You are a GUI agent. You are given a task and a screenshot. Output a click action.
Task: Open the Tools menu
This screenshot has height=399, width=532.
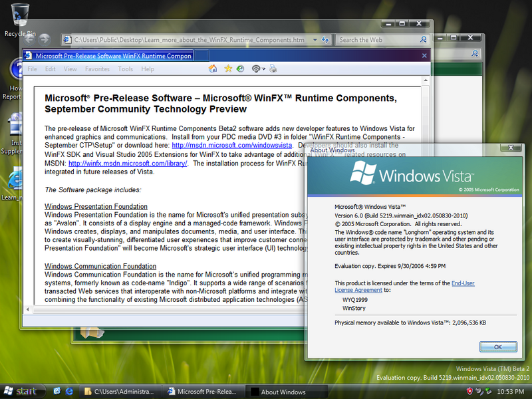(x=125, y=69)
